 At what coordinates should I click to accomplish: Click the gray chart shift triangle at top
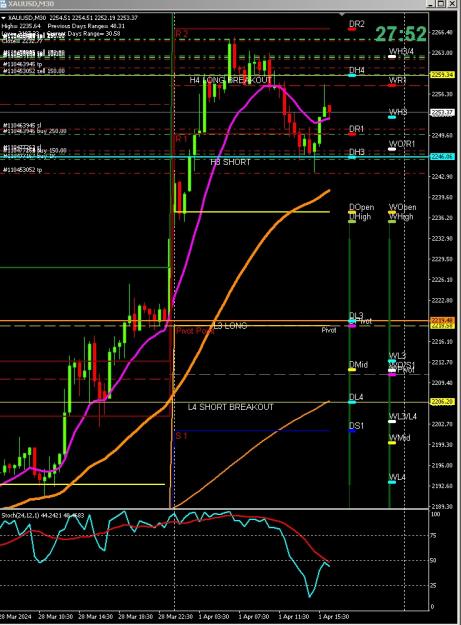(342, 14)
